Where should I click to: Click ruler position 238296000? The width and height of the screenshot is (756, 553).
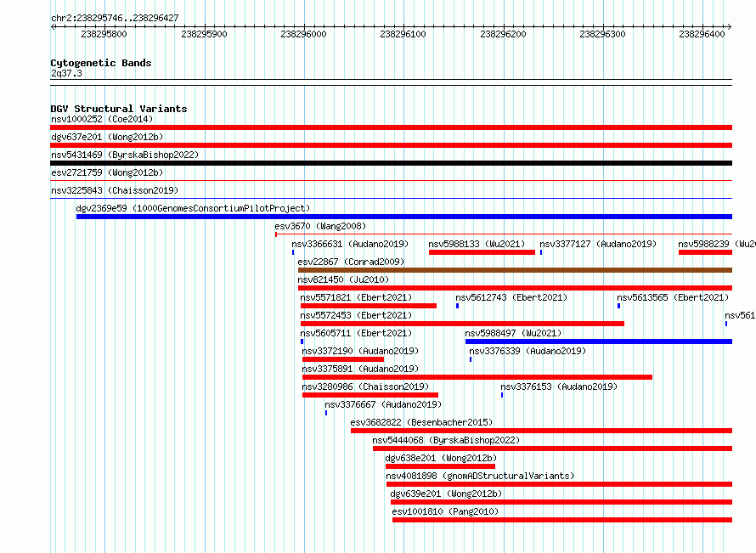(304, 34)
